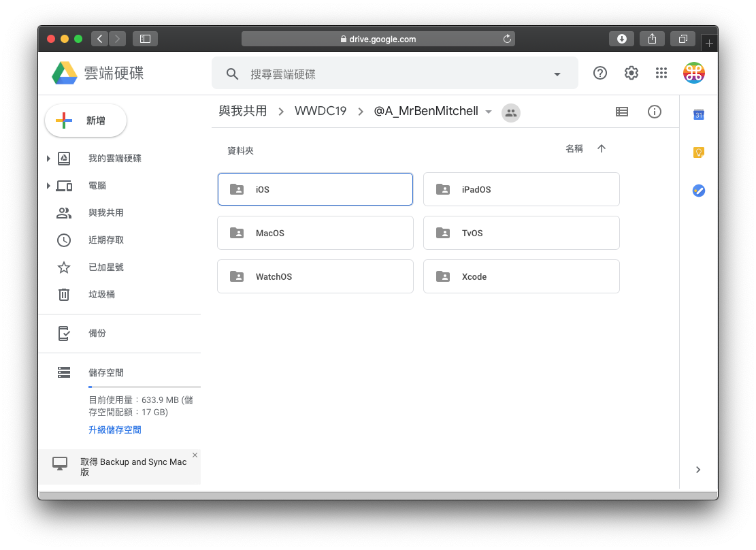Click the breadcrumb chevron after WWDC19

pyautogui.click(x=361, y=112)
